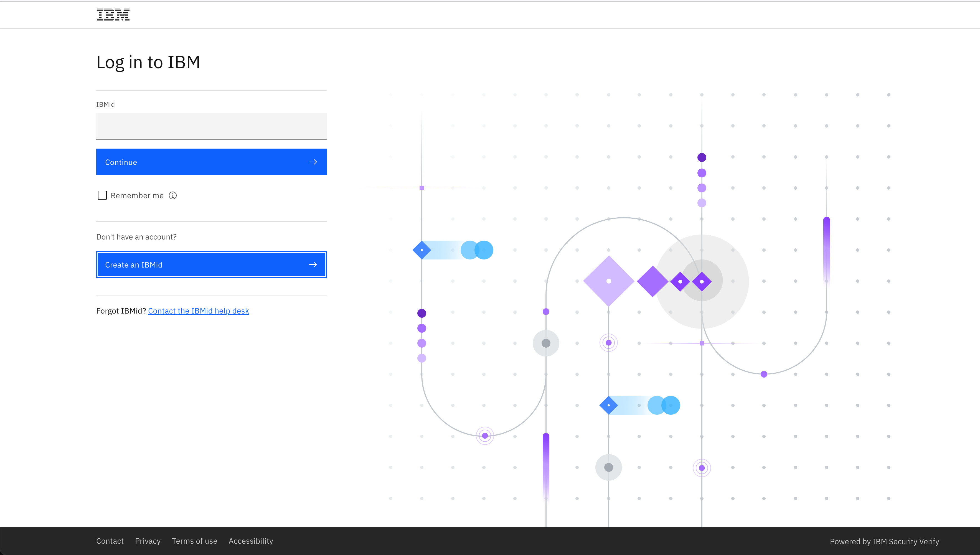Viewport: 980px width, 555px height.
Task: Click the info icon next to Remember me
Action: pyautogui.click(x=174, y=196)
